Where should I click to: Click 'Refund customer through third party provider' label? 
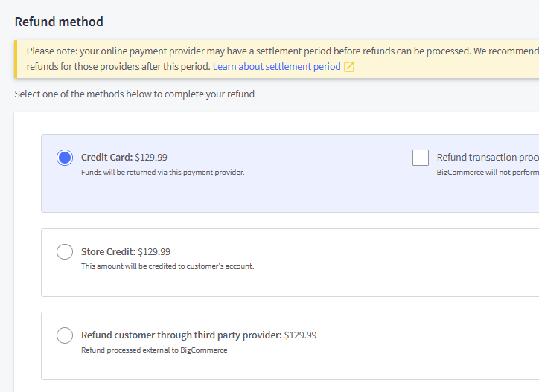(x=181, y=335)
